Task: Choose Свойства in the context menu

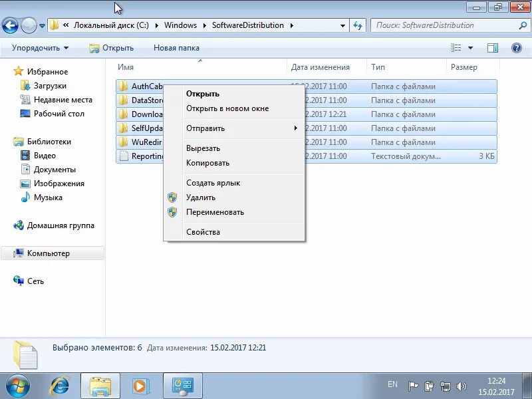Action: [x=234, y=232]
